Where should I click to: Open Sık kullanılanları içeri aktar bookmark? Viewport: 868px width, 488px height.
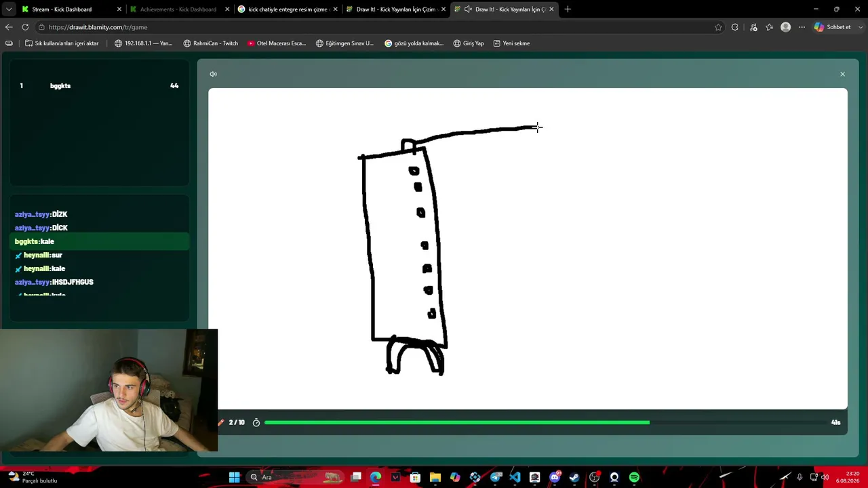coord(62,43)
